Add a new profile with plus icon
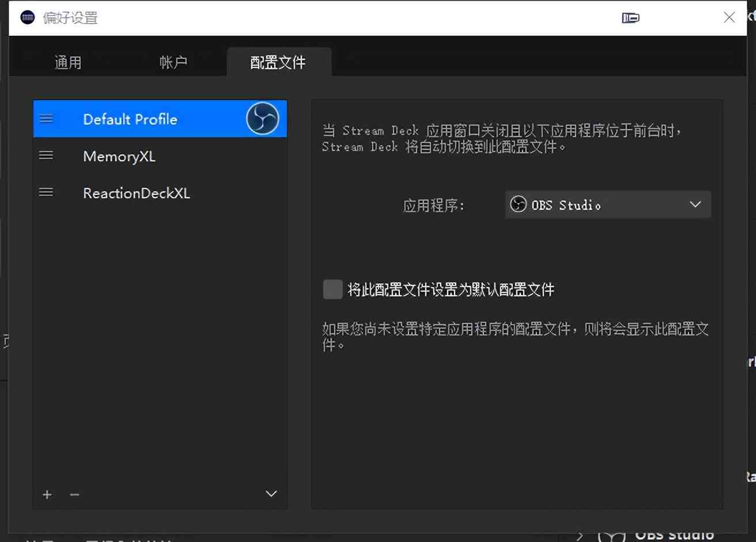This screenshot has height=542, width=756. pyautogui.click(x=47, y=495)
